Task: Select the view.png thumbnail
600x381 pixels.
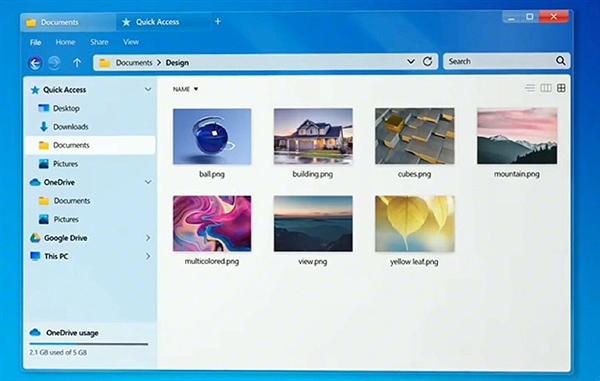Action: 313,224
